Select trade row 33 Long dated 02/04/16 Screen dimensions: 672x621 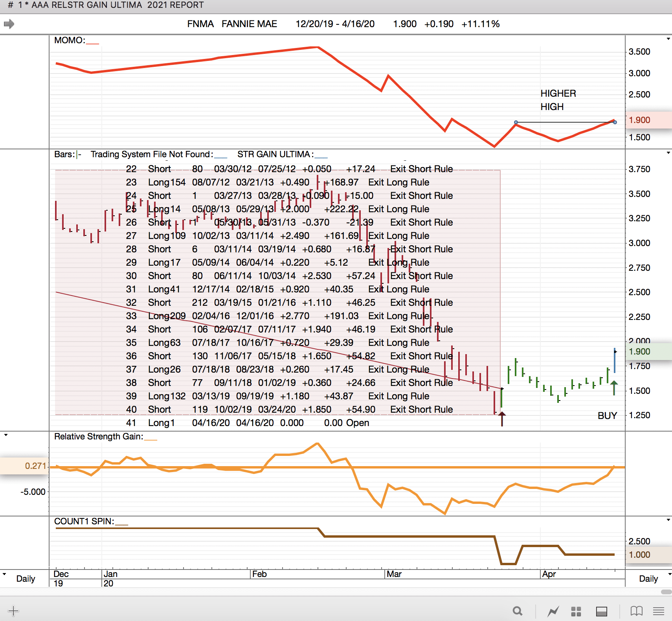[277, 316]
